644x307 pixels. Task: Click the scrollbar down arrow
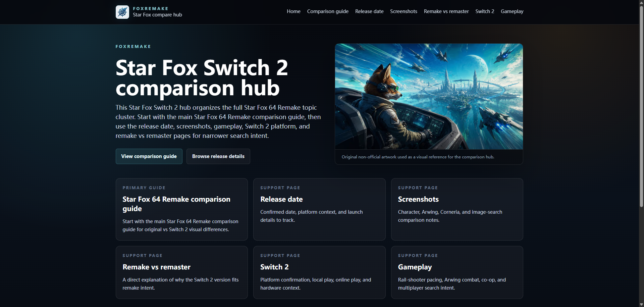[641, 304]
